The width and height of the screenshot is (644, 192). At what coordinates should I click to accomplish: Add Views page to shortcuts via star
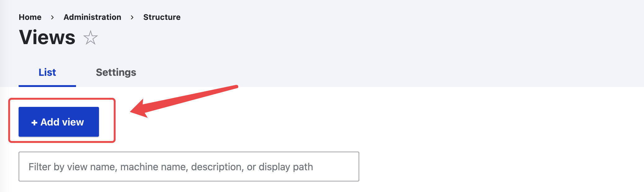tap(91, 38)
